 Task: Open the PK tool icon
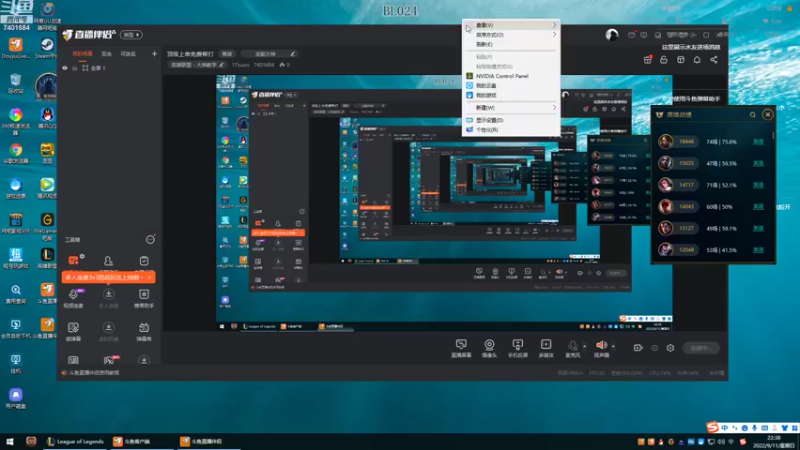click(x=109, y=360)
